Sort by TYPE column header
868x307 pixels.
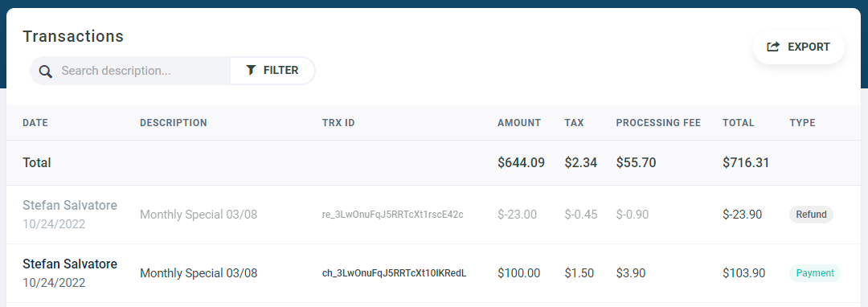pyautogui.click(x=802, y=123)
